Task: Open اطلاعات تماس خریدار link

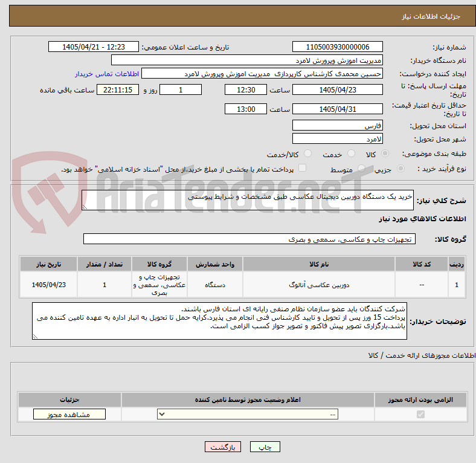Action: tap(107, 74)
